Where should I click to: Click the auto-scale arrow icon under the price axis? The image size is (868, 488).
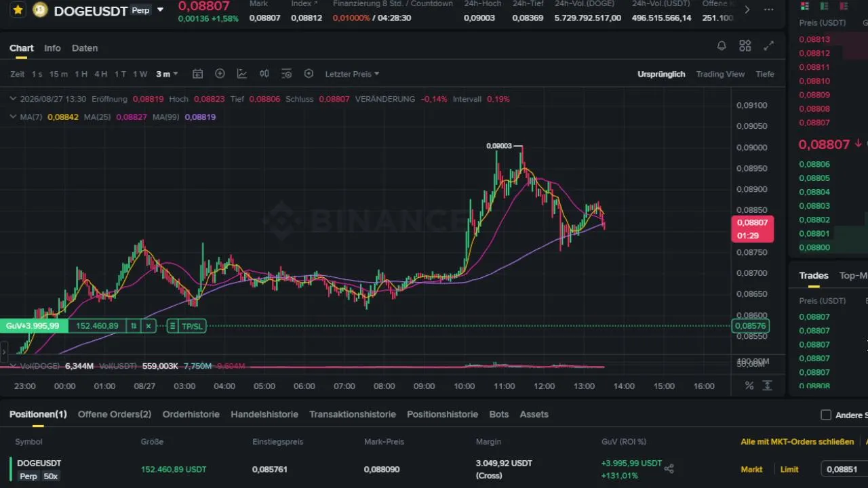768,386
